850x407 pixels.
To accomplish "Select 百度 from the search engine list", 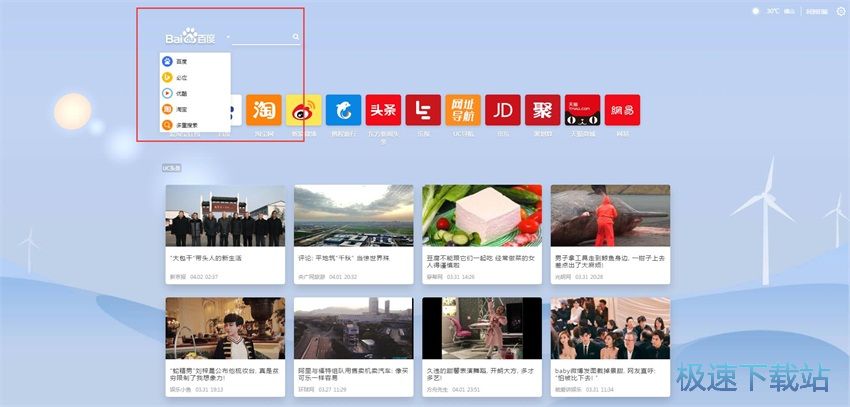I will [195, 62].
